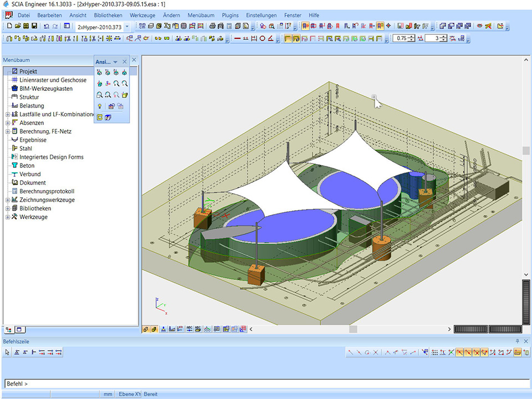This screenshot has height=399, width=532.
Task: Click the light bulb icon in Ansicht panel
Action: coord(100,106)
